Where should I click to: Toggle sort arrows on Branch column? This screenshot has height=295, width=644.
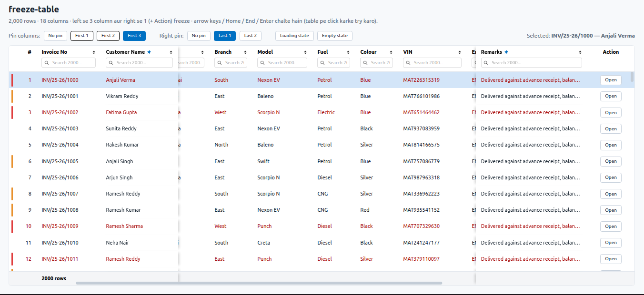pyautogui.click(x=245, y=52)
